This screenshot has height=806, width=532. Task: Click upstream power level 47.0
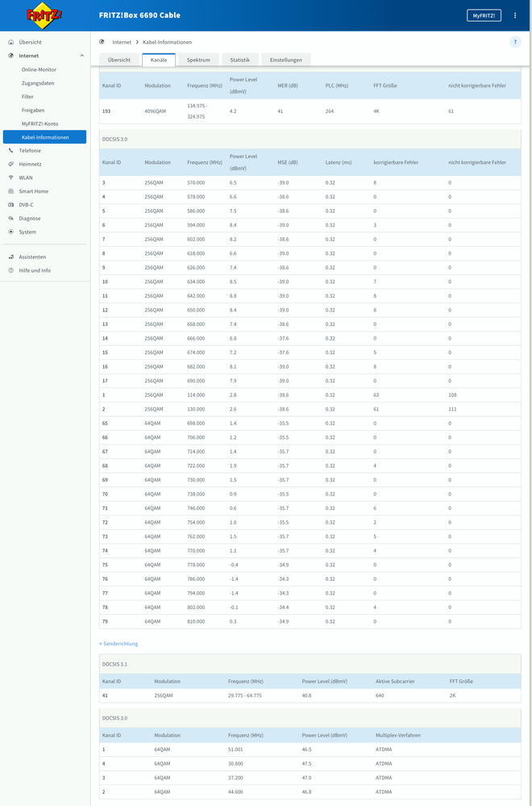click(x=307, y=778)
